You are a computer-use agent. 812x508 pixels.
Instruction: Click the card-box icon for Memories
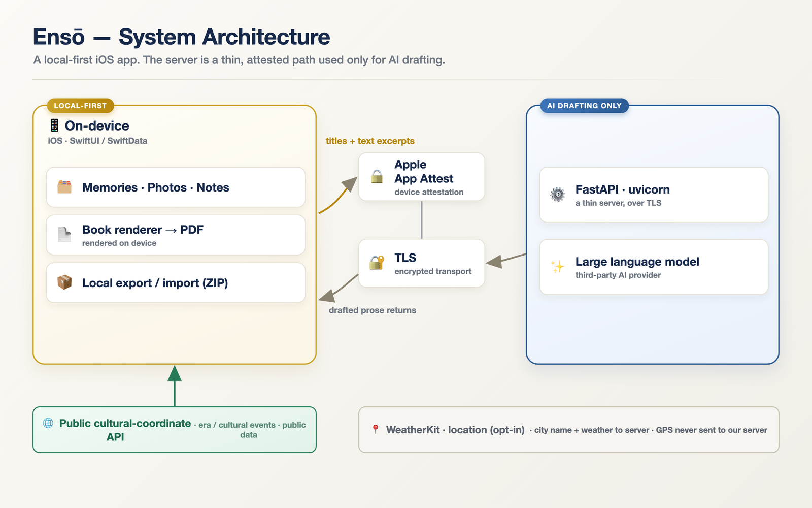click(x=64, y=187)
